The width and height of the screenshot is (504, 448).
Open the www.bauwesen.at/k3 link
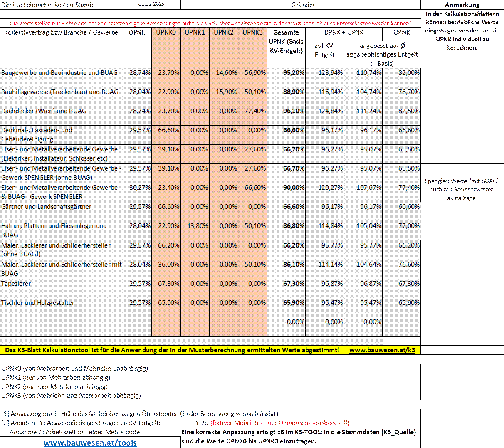tap(382, 350)
